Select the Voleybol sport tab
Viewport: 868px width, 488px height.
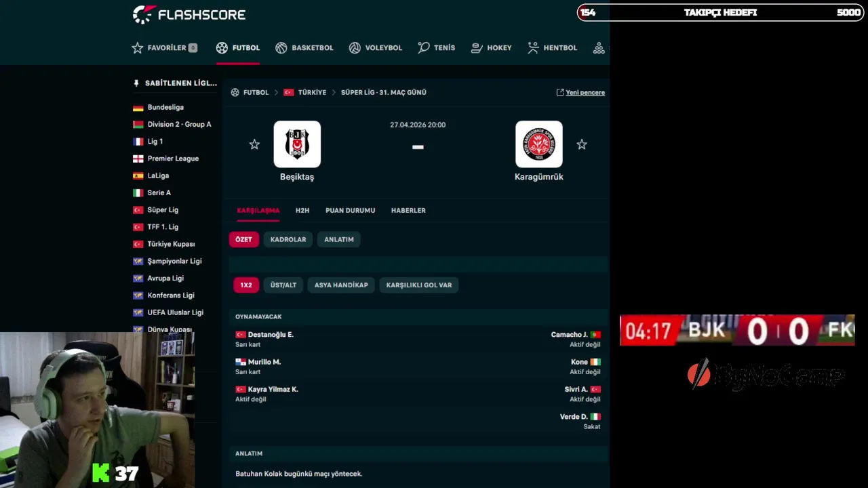coord(376,48)
